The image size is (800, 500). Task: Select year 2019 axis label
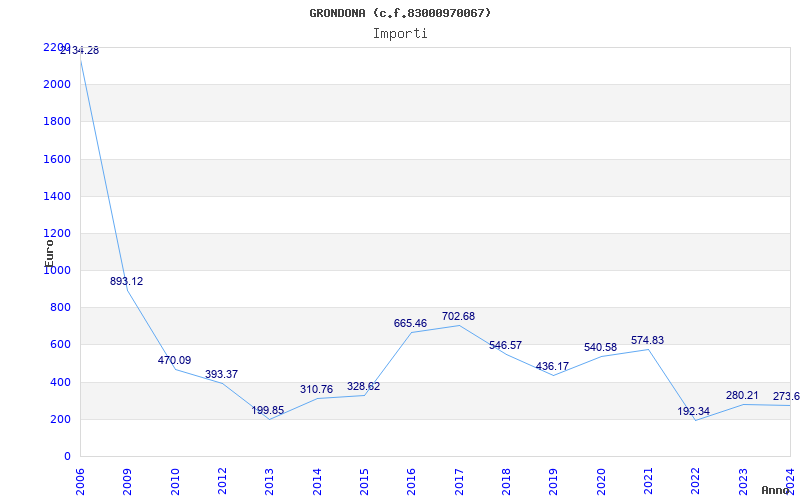click(x=553, y=481)
